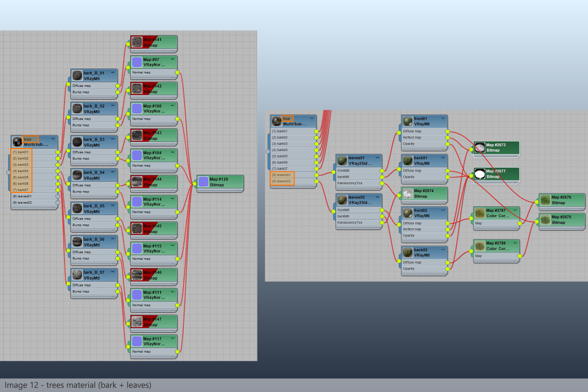Select the orange-highlighted (8) leaves01 slot

point(282,175)
